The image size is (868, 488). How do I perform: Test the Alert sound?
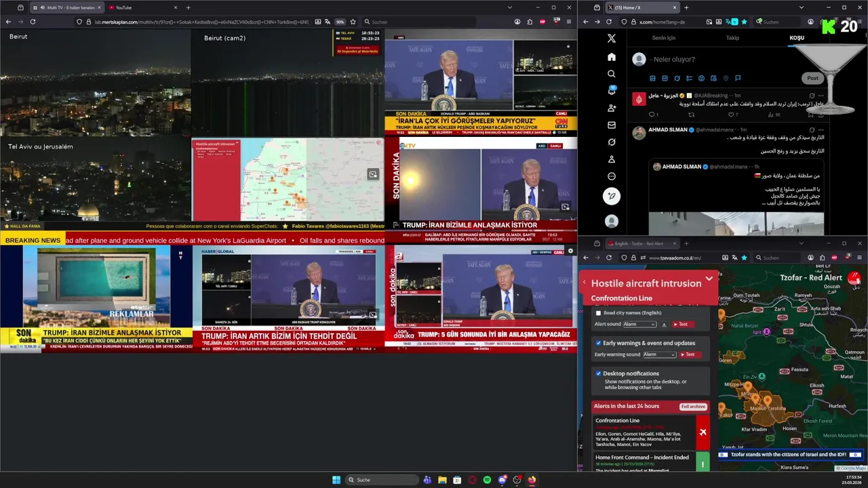[683, 325]
